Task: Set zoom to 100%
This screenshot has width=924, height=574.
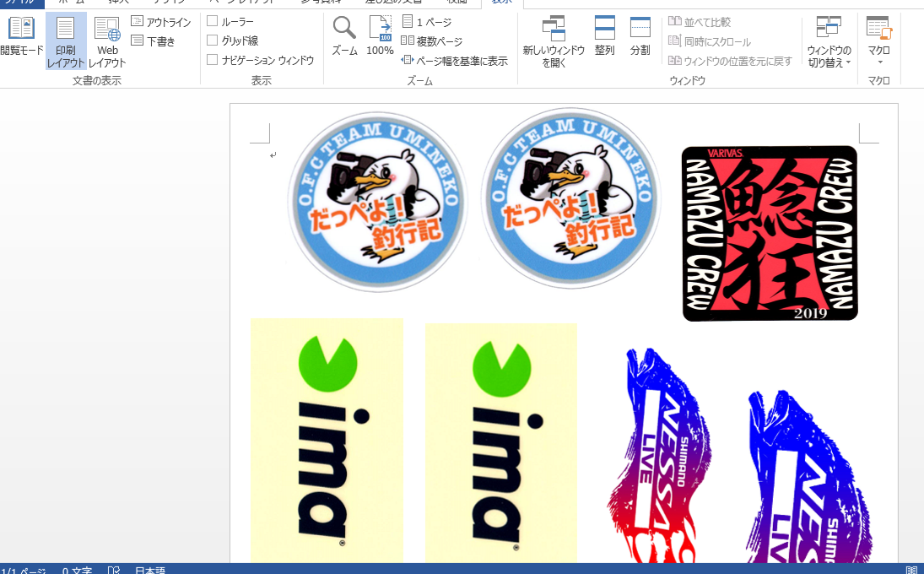Action: pyautogui.click(x=380, y=36)
